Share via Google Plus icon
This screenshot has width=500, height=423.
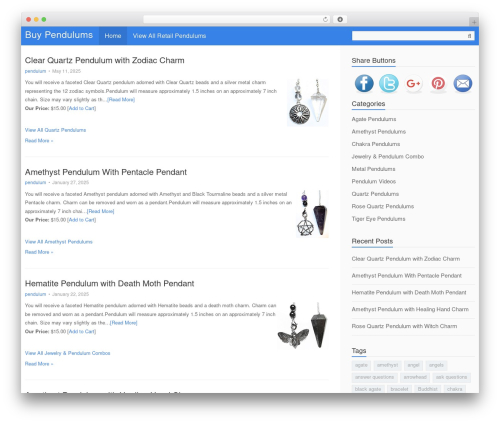click(x=413, y=83)
